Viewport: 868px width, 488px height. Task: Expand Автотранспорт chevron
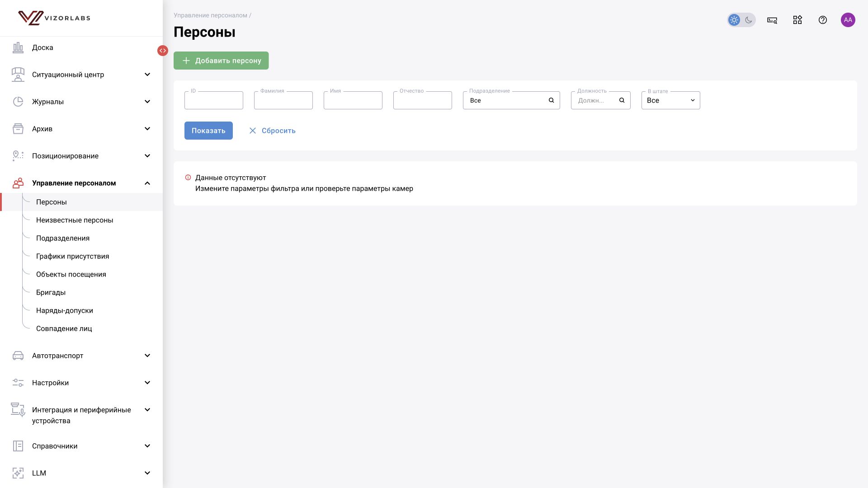click(147, 356)
